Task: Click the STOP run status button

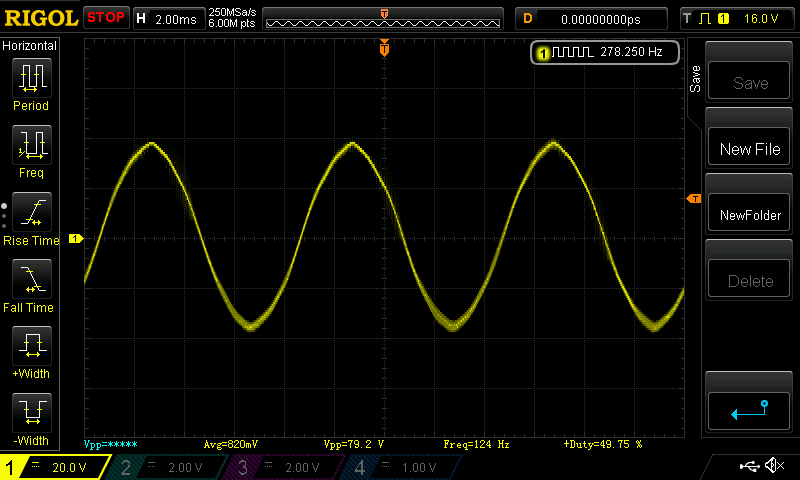Action: pyautogui.click(x=106, y=18)
